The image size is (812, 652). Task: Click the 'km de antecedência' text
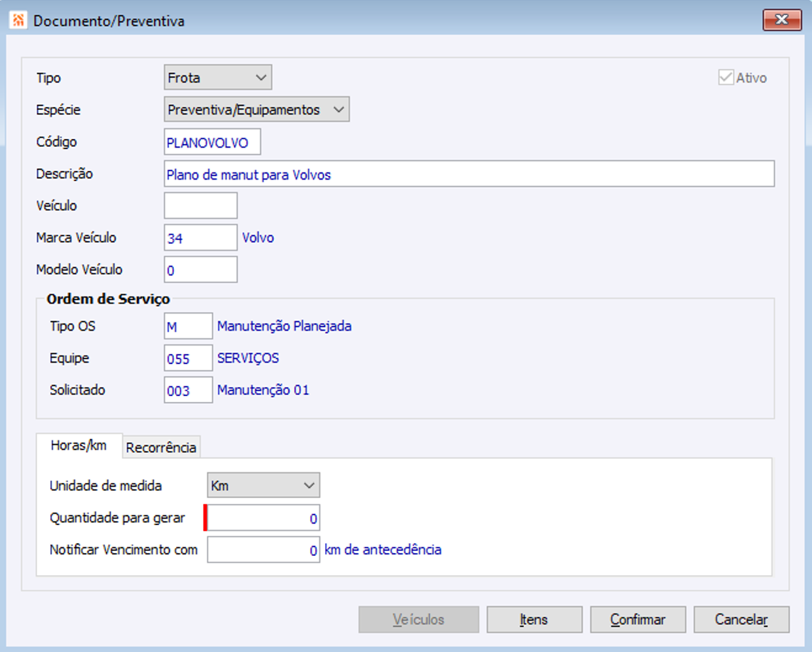383,549
